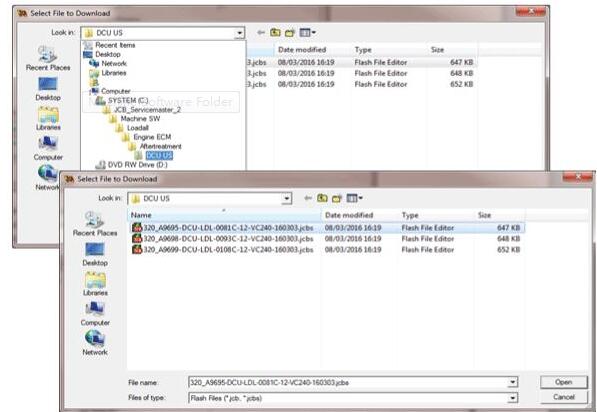Select Libraries in rear dialog sidebar

48,119
